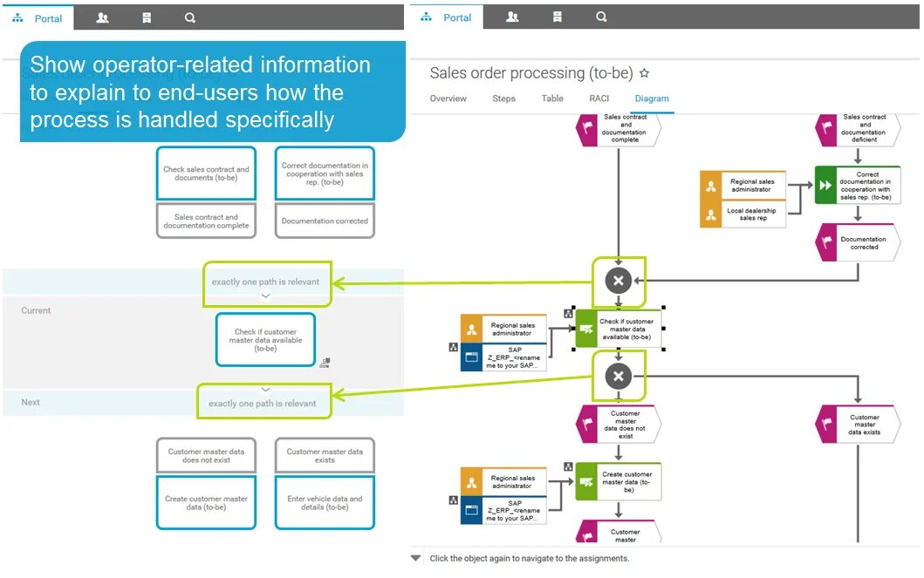Click Sales contract documentation complete event
This screenshot has height=578, width=924.
click(618, 129)
